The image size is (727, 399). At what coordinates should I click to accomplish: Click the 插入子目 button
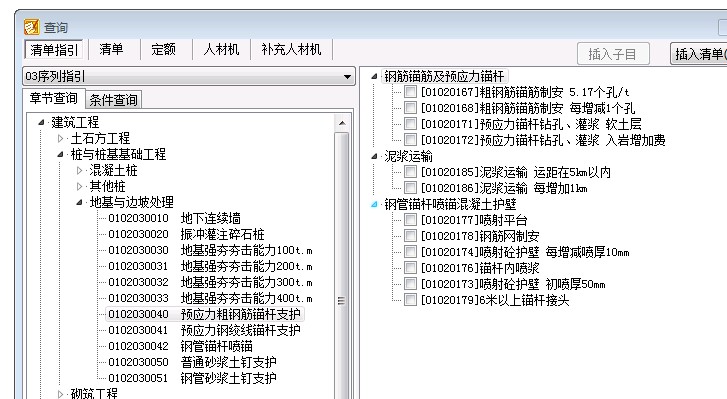pyautogui.click(x=613, y=54)
